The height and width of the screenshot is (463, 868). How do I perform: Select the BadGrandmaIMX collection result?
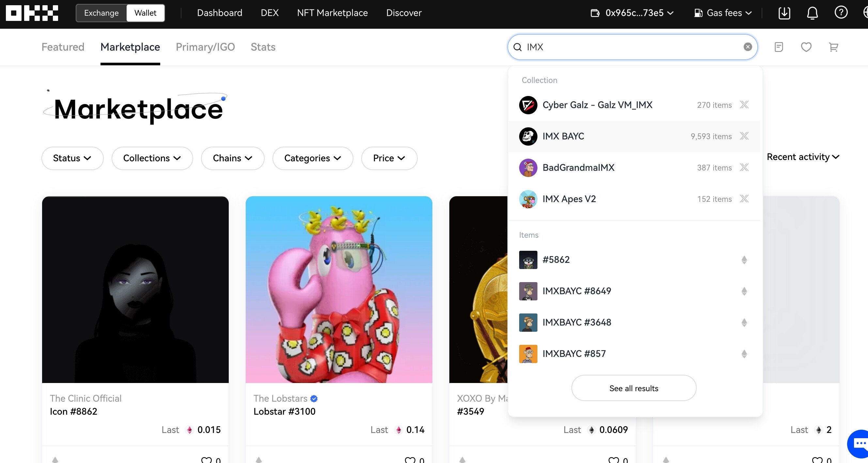[633, 168]
